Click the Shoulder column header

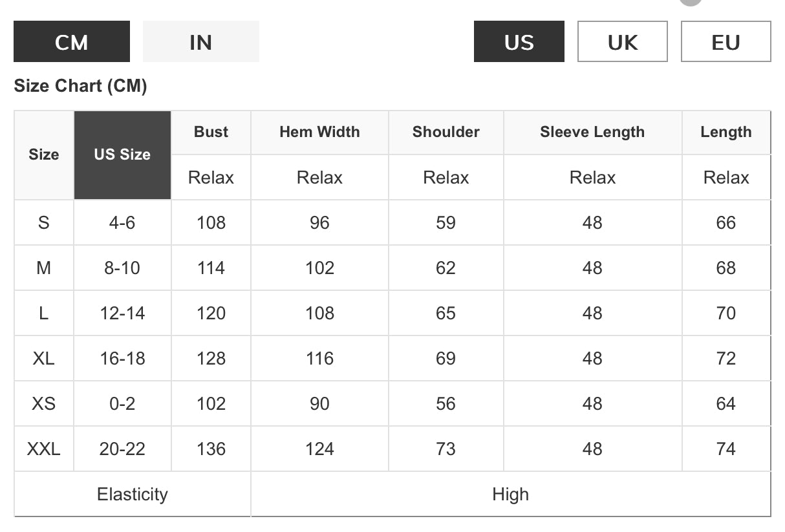446,132
